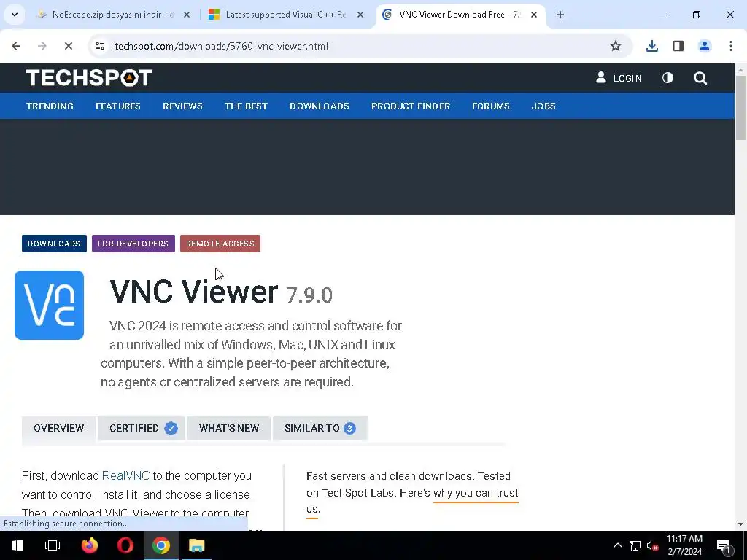Click the FOR DEVELOPERS category tag
This screenshot has width=747, height=560.
(x=133, y=244)
